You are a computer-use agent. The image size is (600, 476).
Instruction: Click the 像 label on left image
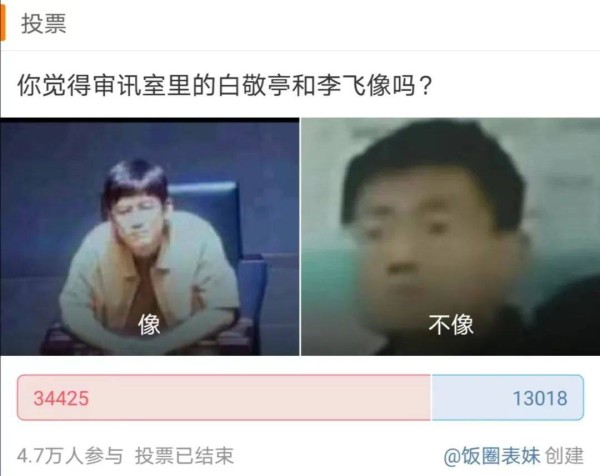[149, 325]
